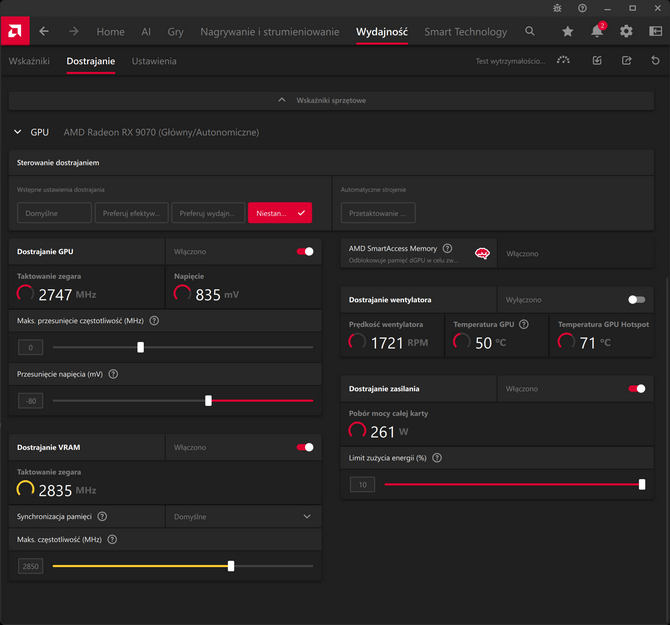
Task: Enable Dostrajanie wentylatora switch
Action: coord(637,299)
